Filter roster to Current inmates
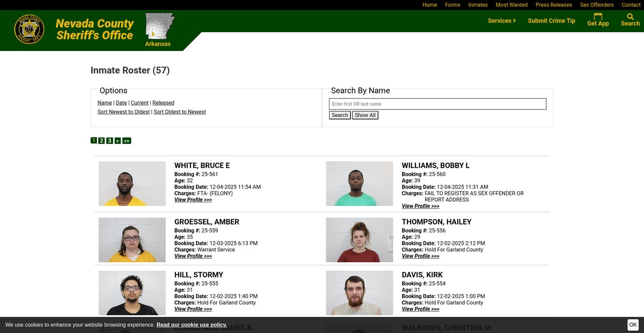 point(140,103)
